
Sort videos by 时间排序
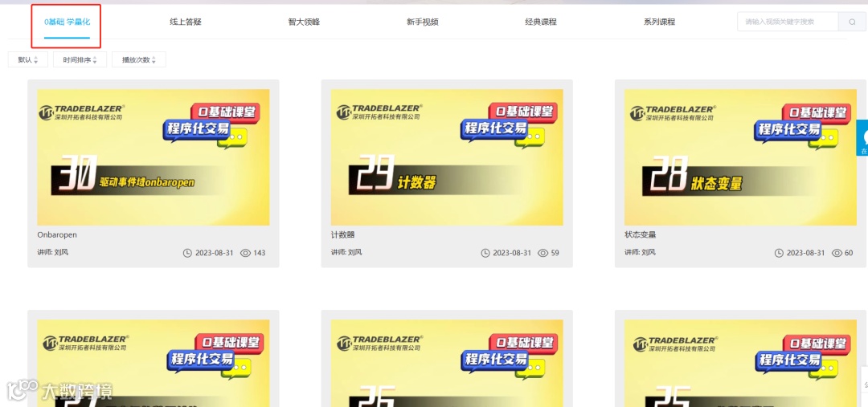tap(80, 59)
